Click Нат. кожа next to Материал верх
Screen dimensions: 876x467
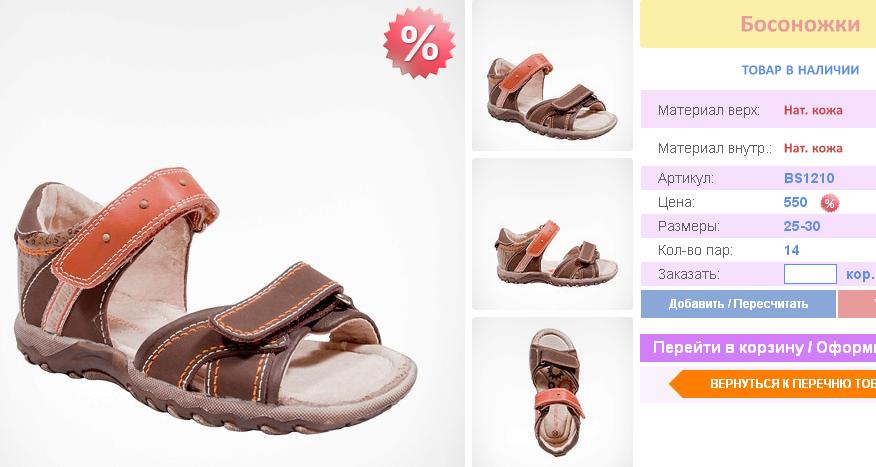tap(813, 110)
